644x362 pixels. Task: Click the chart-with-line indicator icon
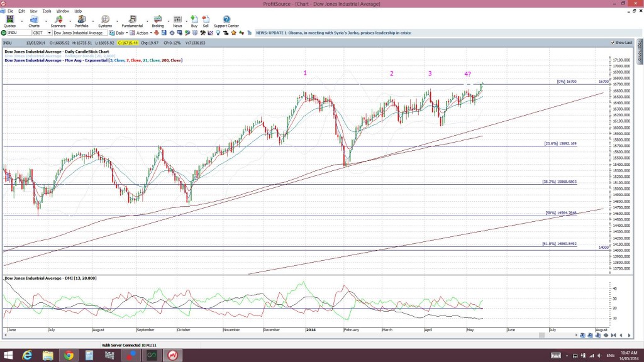(210, 33)
